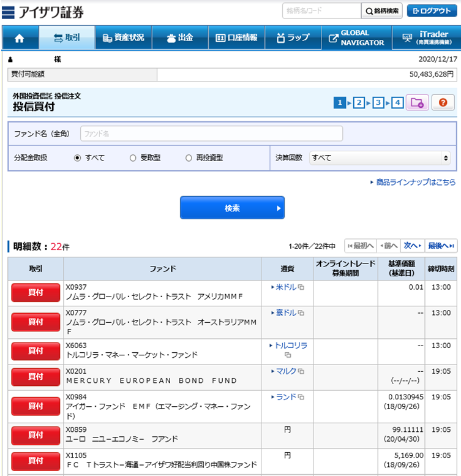Open the 資産状況 tab
This screenshot has height=476, width=461.
[124, 37]
